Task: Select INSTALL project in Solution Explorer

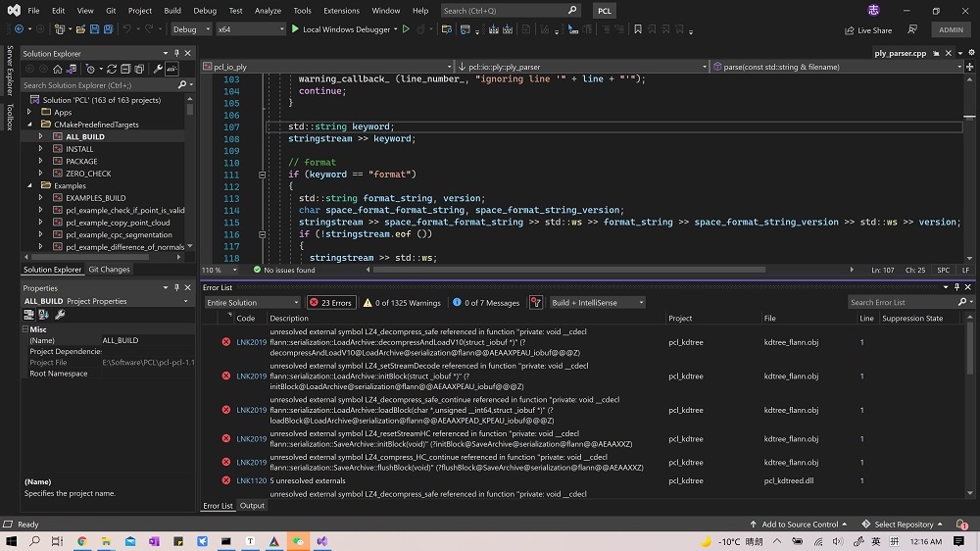Action: point(79,149)
